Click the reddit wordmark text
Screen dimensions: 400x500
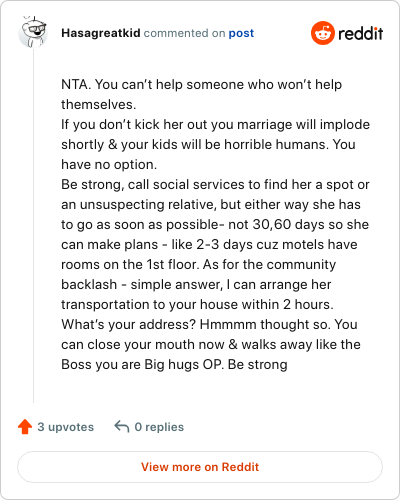tap(360, 33)
